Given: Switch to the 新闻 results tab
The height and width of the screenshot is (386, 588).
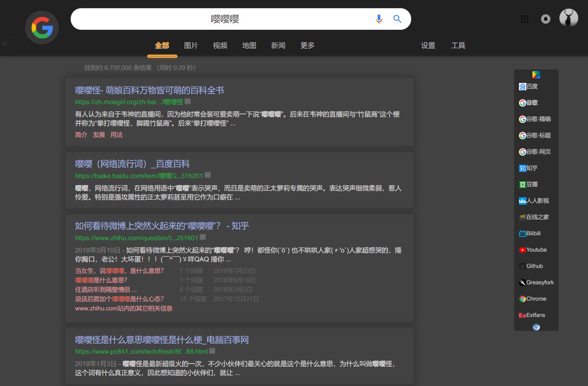Looking at the screenshot, I should (278, 45).
